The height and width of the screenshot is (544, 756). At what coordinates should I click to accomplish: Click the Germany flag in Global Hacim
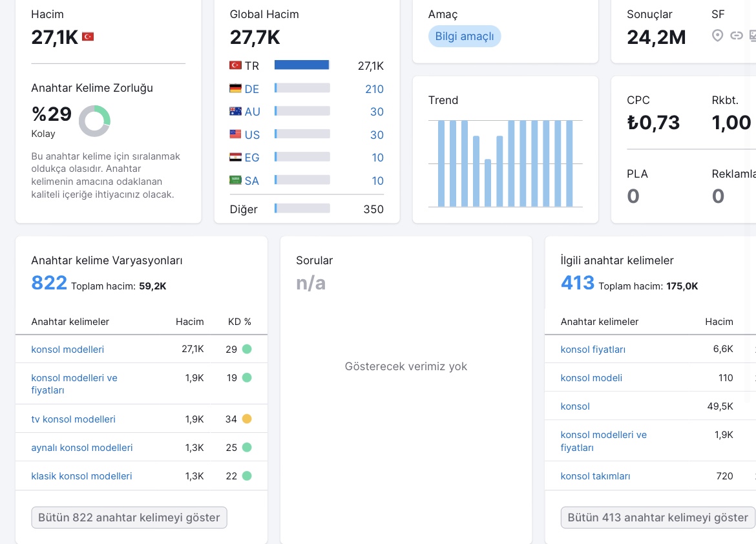point(235,89)
